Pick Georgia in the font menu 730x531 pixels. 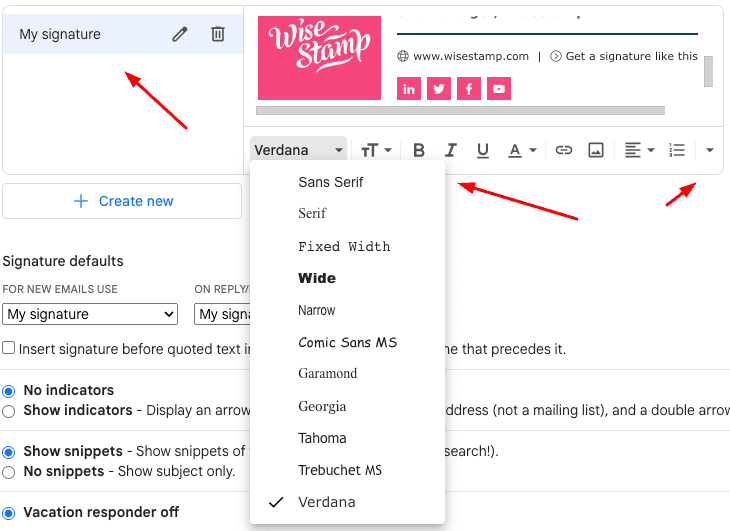click(x=322, y=406)
